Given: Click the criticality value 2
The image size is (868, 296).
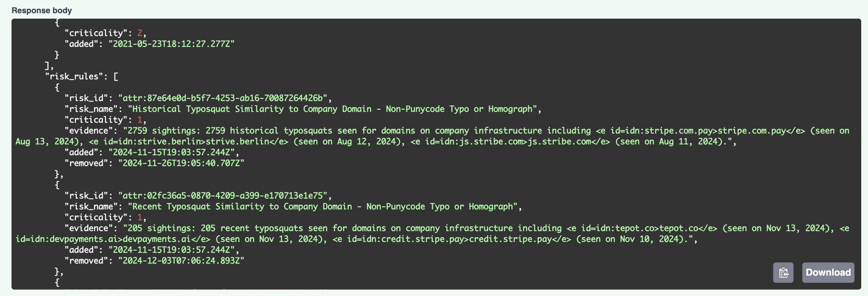Looking at the screenshot, I should click(140, 33).
